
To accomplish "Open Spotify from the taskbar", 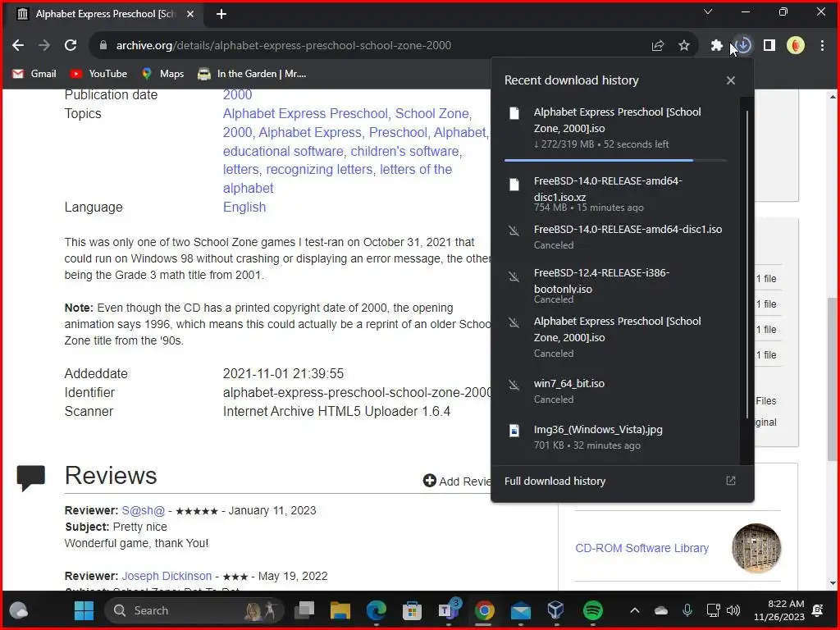I will 592,610.
